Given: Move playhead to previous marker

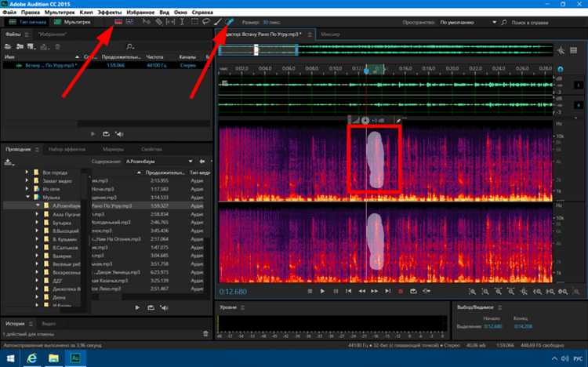Looking at the screenshot, I should tap(348, 291).
